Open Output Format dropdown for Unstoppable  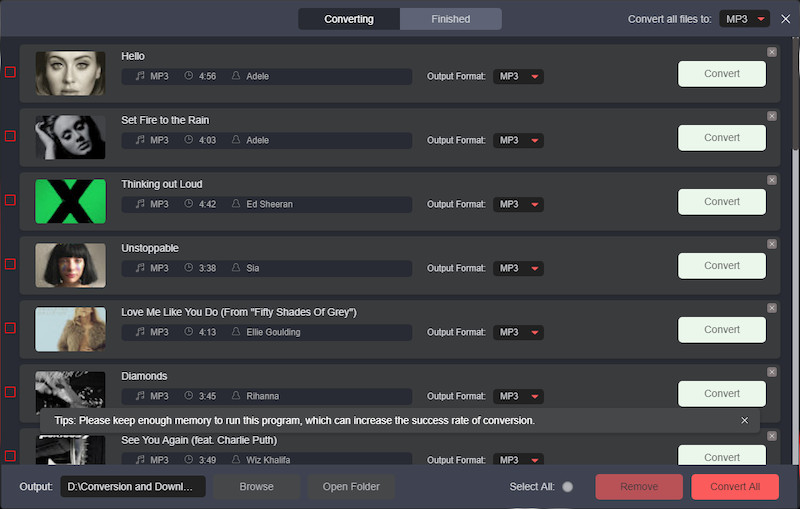click(518, 268)
